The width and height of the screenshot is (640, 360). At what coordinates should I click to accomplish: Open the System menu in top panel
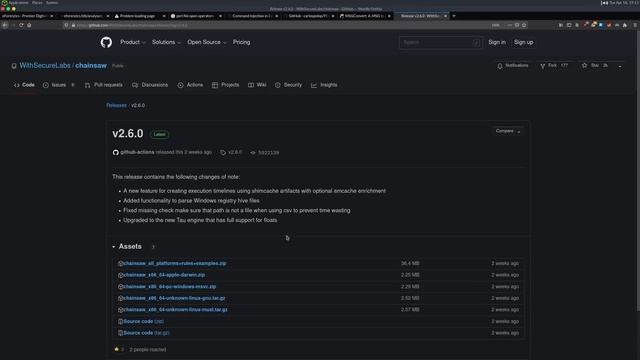click(x=52, y=2)
